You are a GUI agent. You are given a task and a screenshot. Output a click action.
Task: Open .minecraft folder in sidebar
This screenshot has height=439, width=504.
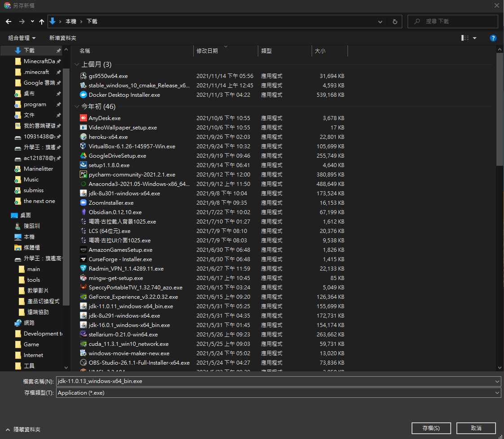[35, 72]
